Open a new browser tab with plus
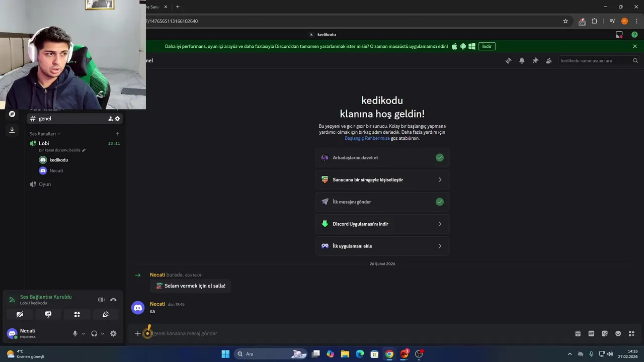644x362 pixels. [x=178, y=7]
